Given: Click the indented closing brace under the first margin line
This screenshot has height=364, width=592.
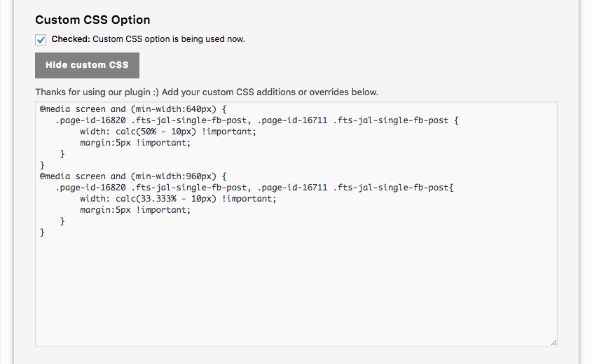Looking at the screenshot, I should tap(62, 154).
